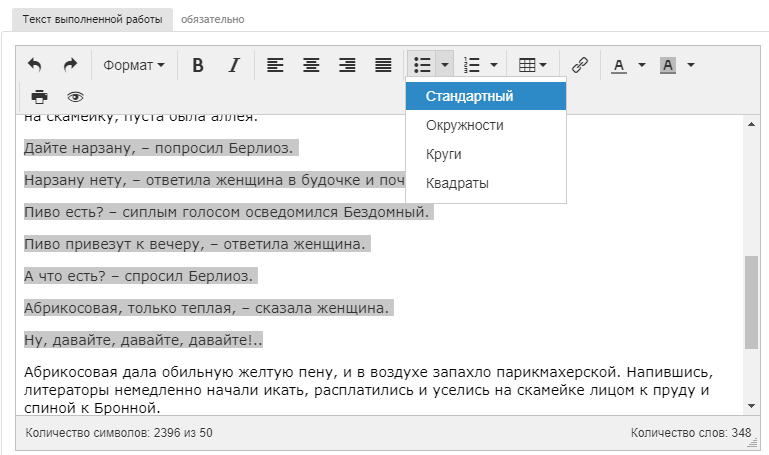Open the table insert dropdown
Screen dimensions: 769x455
pos(533,65)
